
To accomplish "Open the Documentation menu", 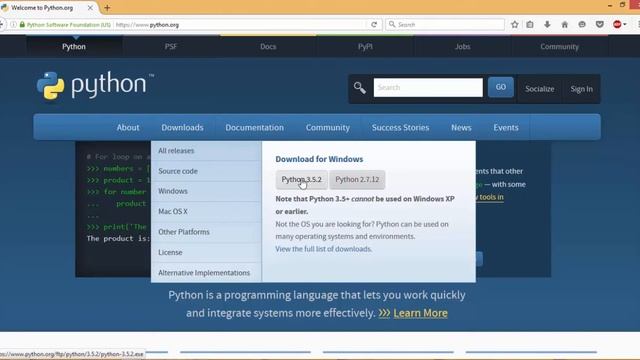I will pos(254,127).
